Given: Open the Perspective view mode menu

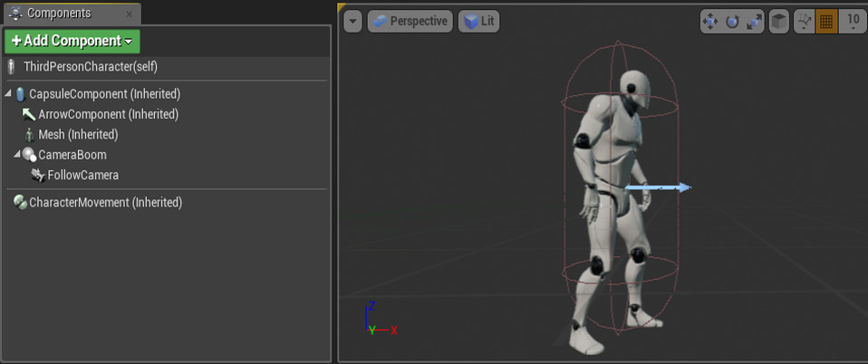Looking at the screenshot, I should (x=410, y=22).
